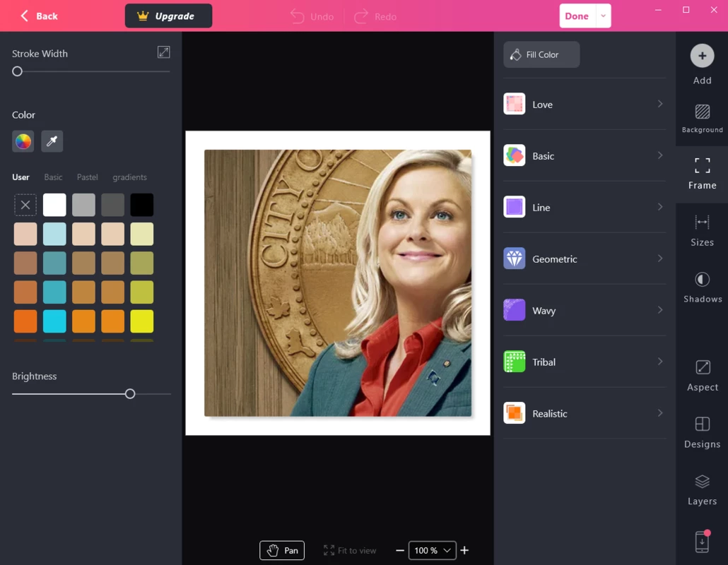
Task: Click the Wavy category label
Action: [544, 310]
